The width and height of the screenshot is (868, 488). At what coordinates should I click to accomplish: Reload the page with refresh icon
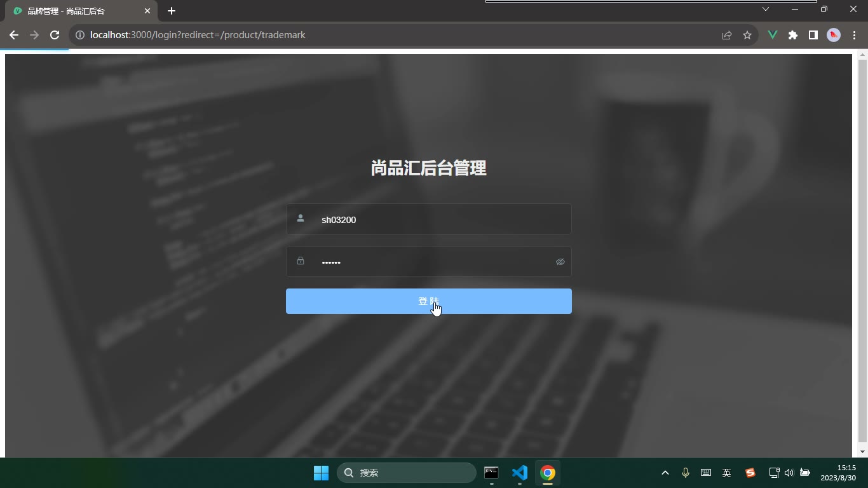click(55, 35)
